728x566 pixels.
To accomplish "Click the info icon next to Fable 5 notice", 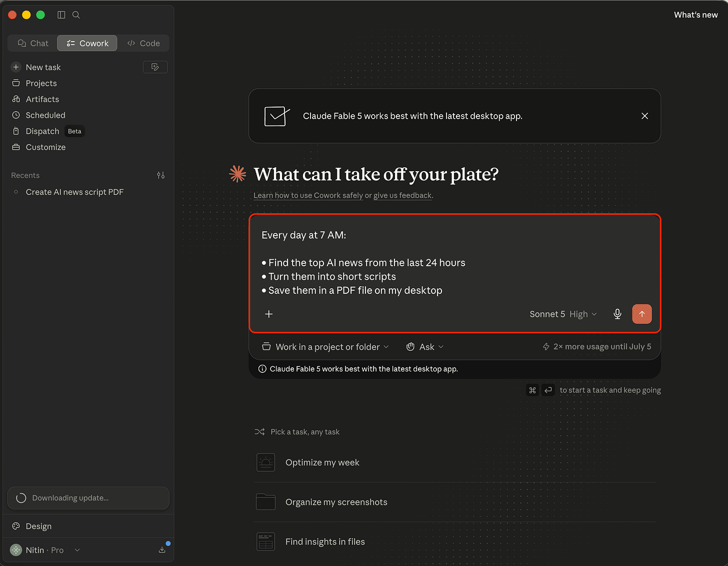I will (262, 369).
